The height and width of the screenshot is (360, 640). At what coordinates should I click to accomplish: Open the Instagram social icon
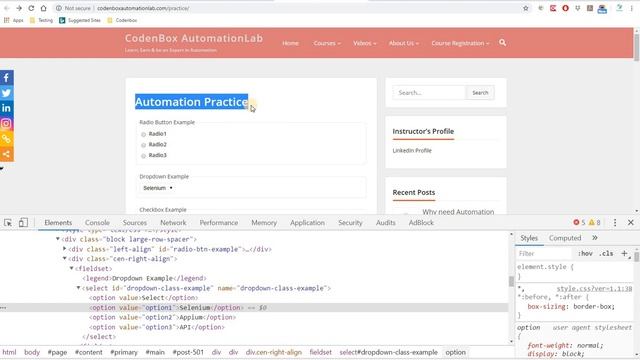(7, 124)
